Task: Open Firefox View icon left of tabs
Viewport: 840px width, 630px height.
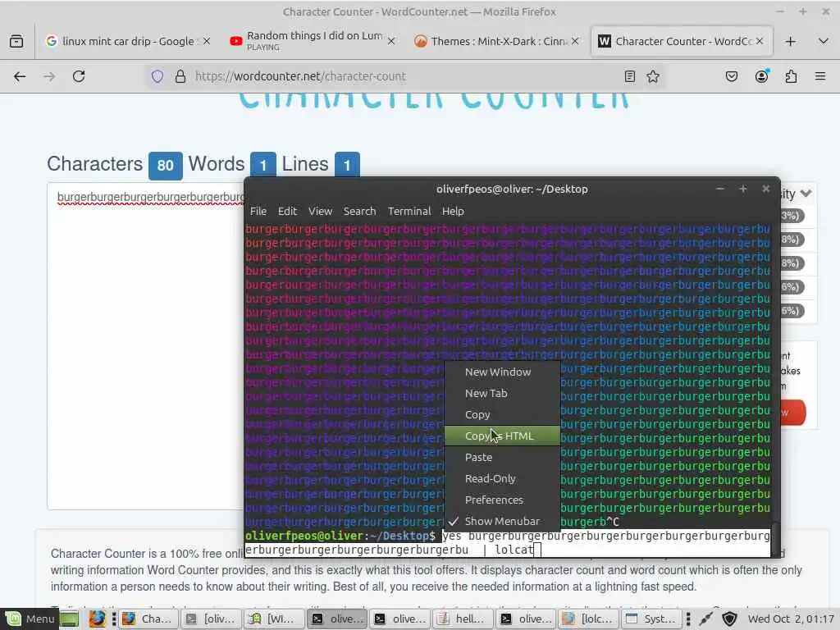Action: (x=16, y=41)
